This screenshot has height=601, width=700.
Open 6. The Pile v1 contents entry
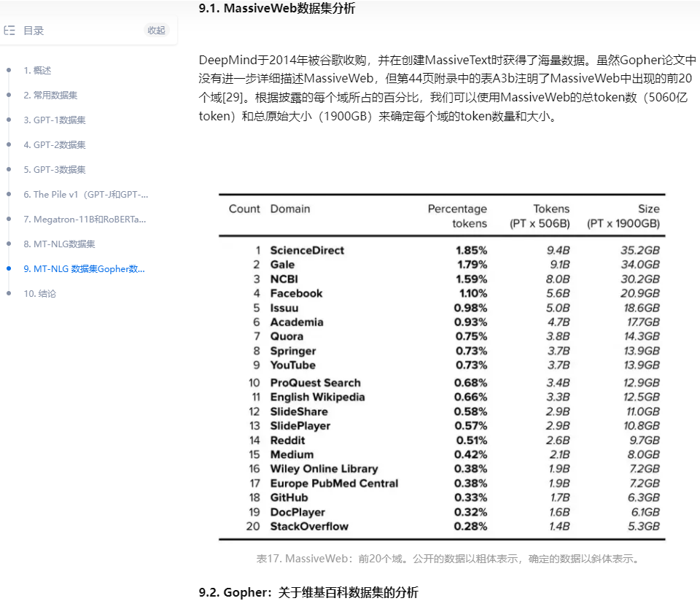coord(86,194)
